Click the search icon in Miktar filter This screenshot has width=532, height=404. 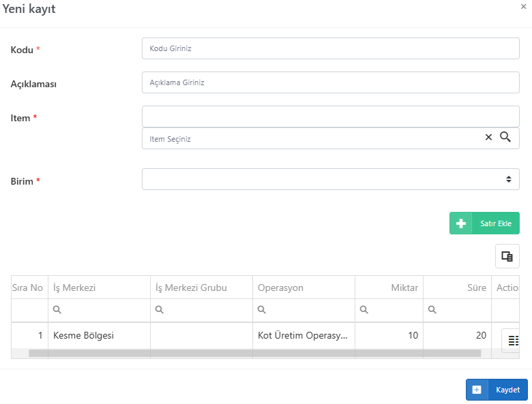pos(364,309)
